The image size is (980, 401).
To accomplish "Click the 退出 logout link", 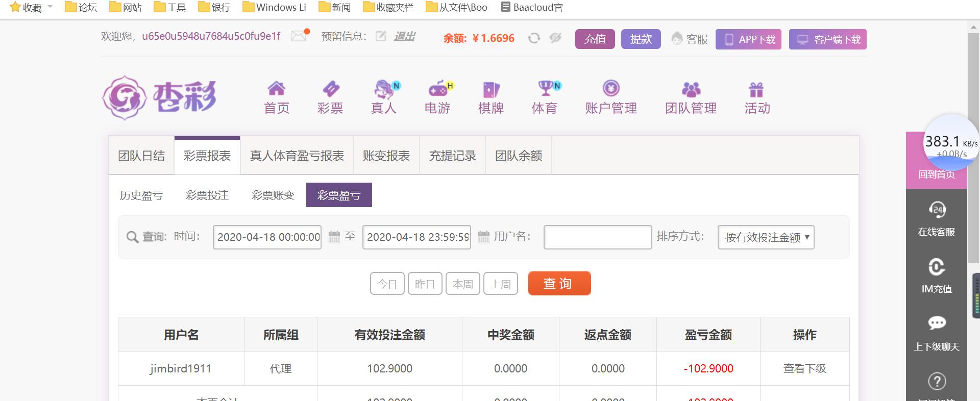I will tap(404, 36).
